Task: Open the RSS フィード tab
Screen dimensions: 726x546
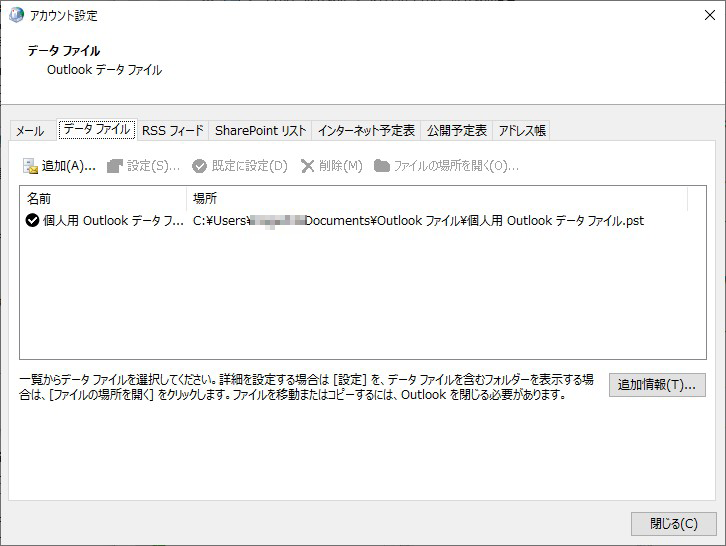Action: pos(173,131)
